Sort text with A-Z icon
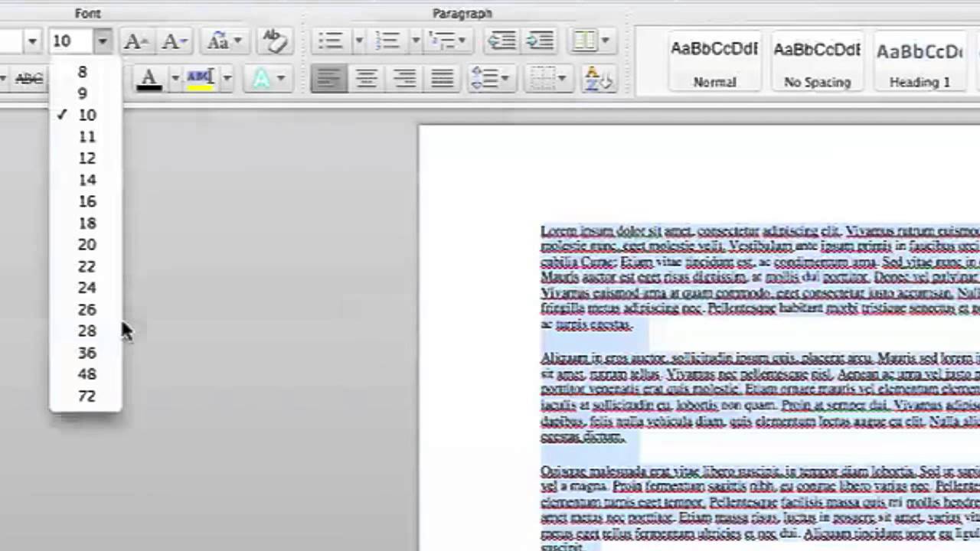Image resolution: width=980 pixels, height=551 pixels. pyautogui.click(x=599, y=78)
